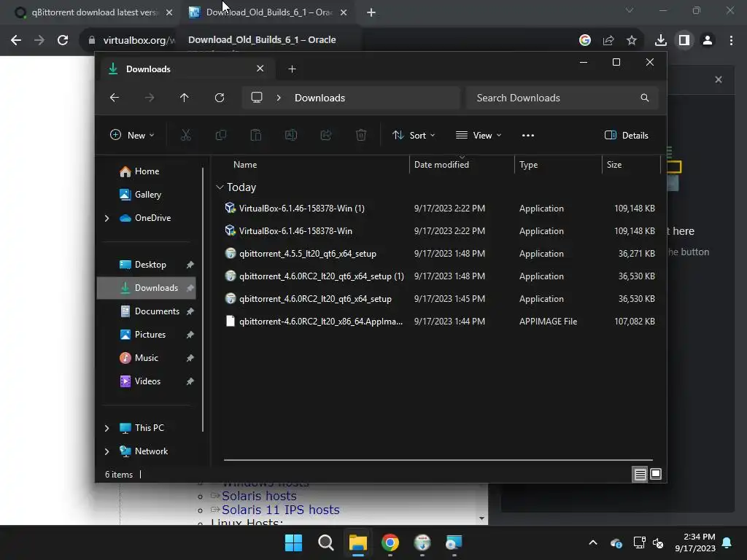Click Chrome share page icon
747x560 pixels.
pos(608,40)
